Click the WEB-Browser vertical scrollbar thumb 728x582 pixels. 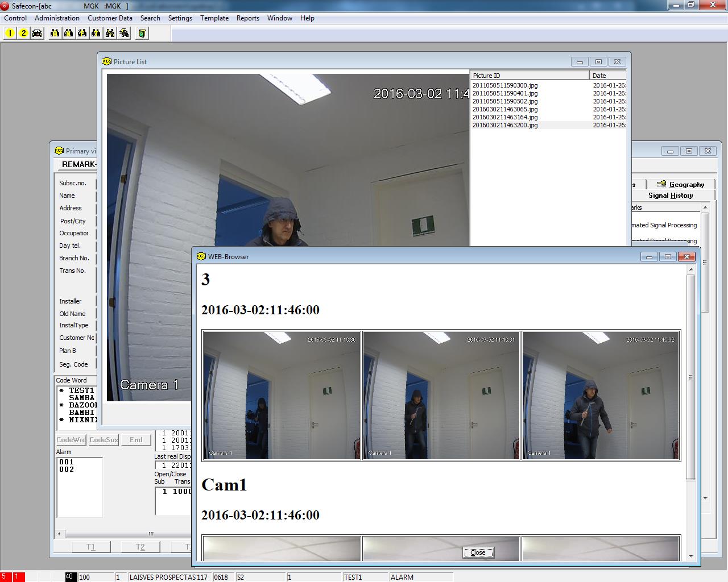pos(691,377)
